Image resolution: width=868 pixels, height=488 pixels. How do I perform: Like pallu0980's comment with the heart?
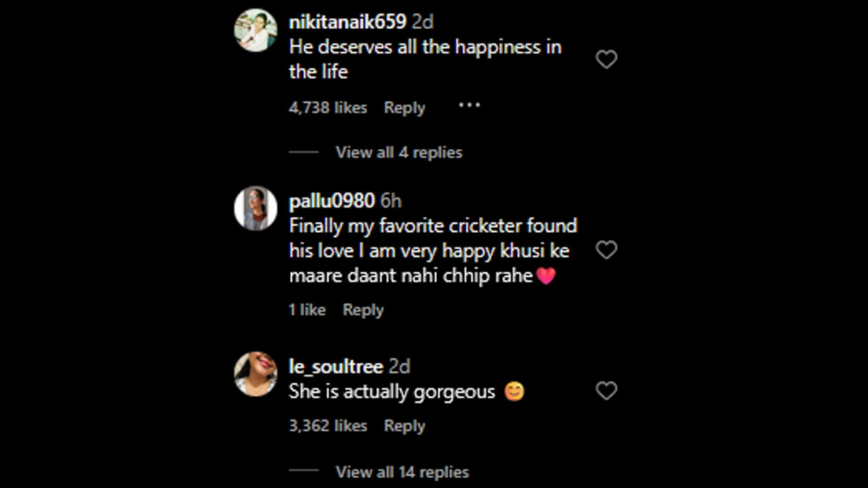click(606, 250)
